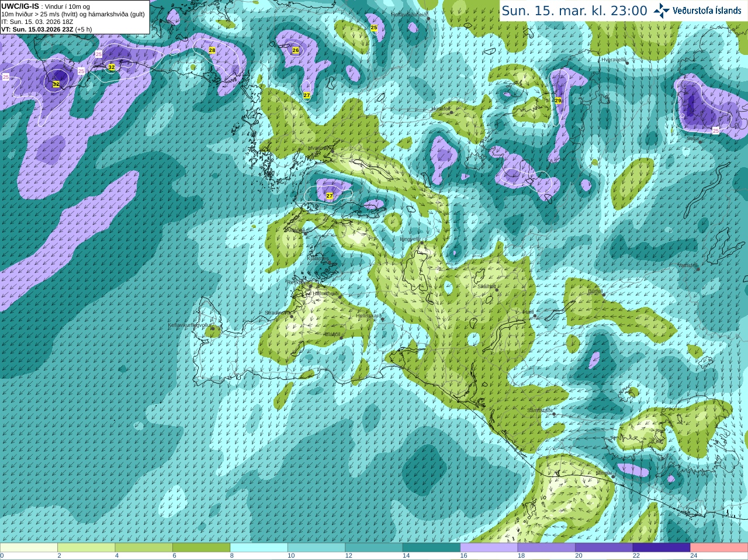Click the Reykjavík station label
The image size is (748, 560).
click(299, 282)
